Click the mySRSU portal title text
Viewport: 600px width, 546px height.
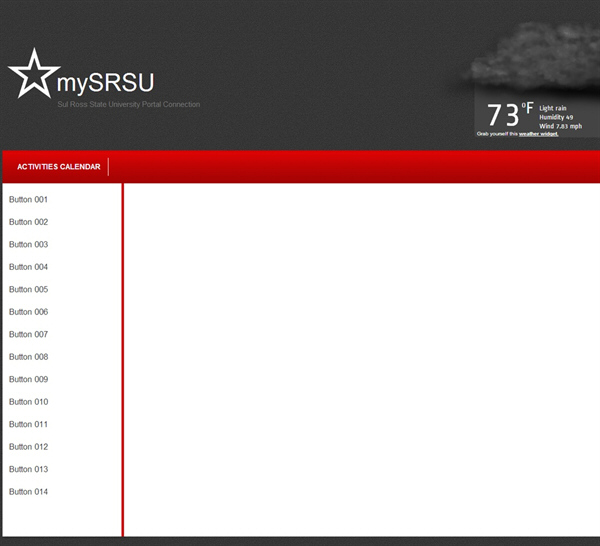tap(105, 82)
